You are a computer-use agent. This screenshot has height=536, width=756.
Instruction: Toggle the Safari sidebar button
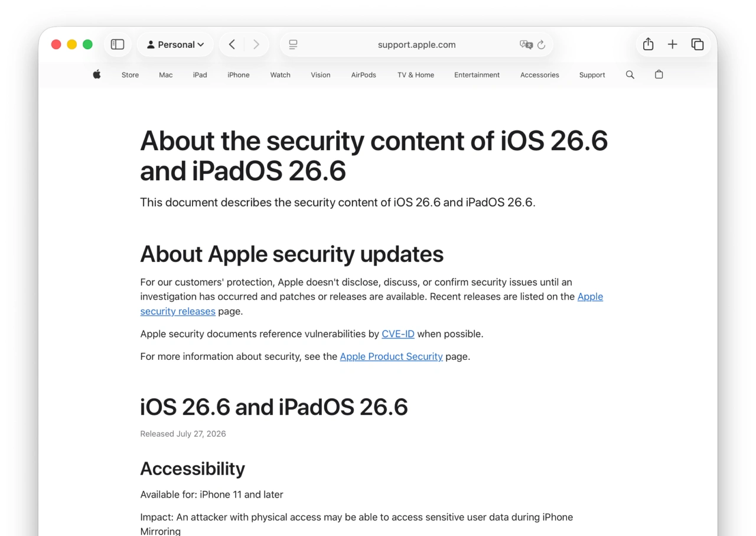click(118, 44)
